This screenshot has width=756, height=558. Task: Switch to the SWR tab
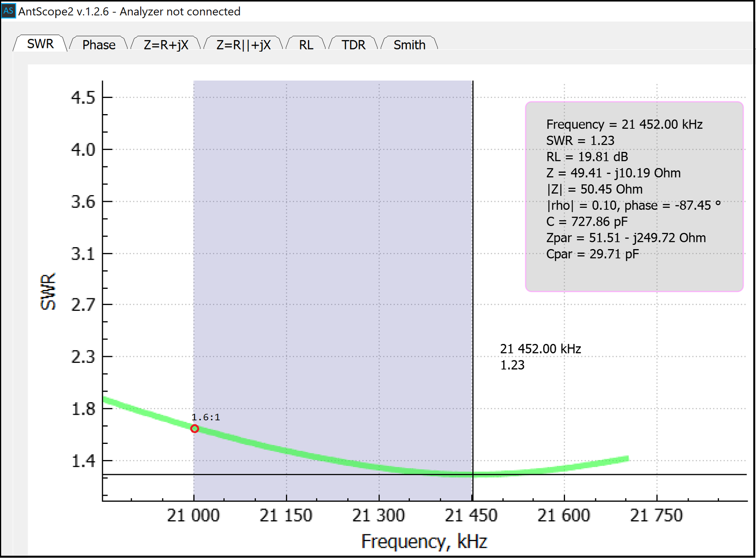point(40,44)
